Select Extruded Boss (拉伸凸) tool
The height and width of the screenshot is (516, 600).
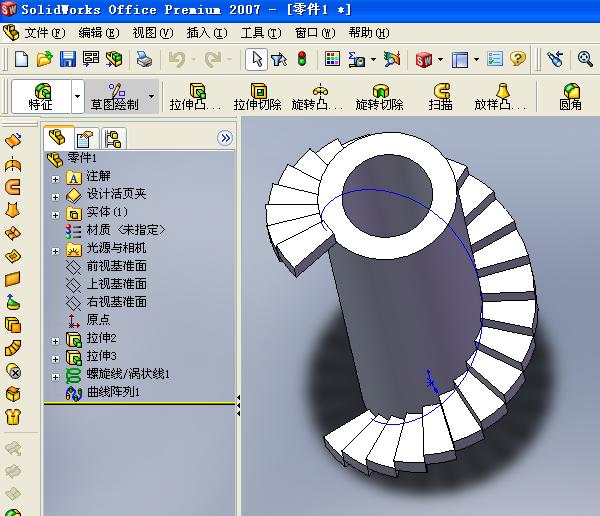point(195,97)
